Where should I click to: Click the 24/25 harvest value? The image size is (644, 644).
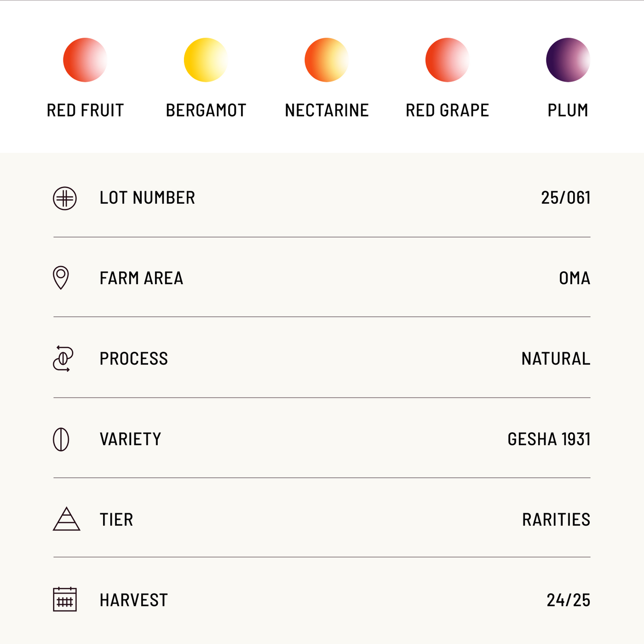point(568,600)
